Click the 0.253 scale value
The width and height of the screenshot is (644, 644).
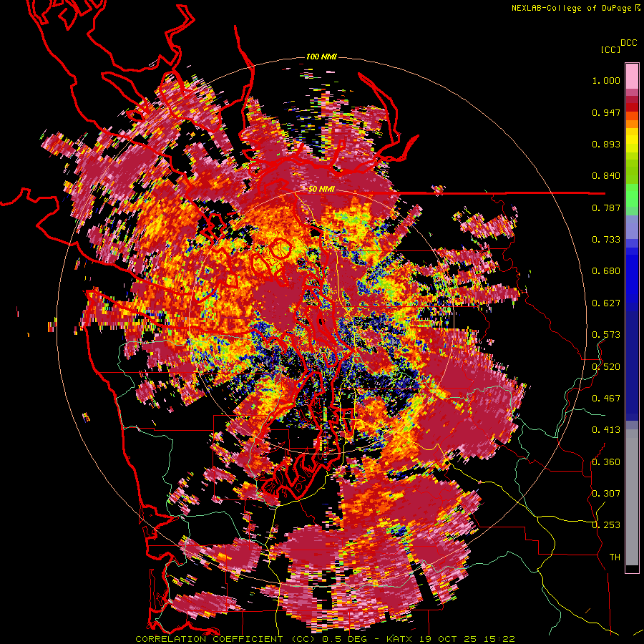(606, 525)
